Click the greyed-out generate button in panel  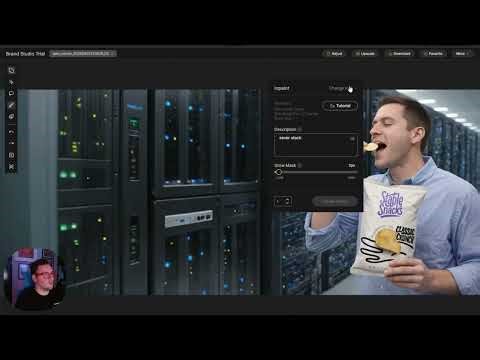tap(335, 201)
